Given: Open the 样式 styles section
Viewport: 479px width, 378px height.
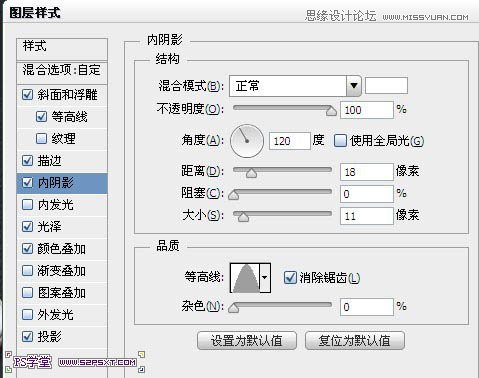Looking at the screenshot, I should [62, 49].
